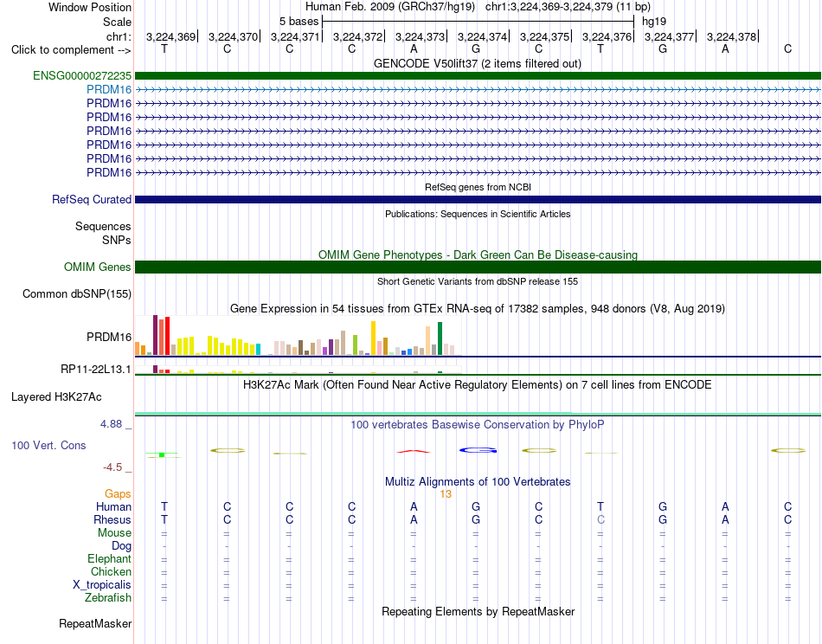Open the ENSG00000272235 green gene bar
This screenshot has height=644, width=822.
[x=478, y=75]
